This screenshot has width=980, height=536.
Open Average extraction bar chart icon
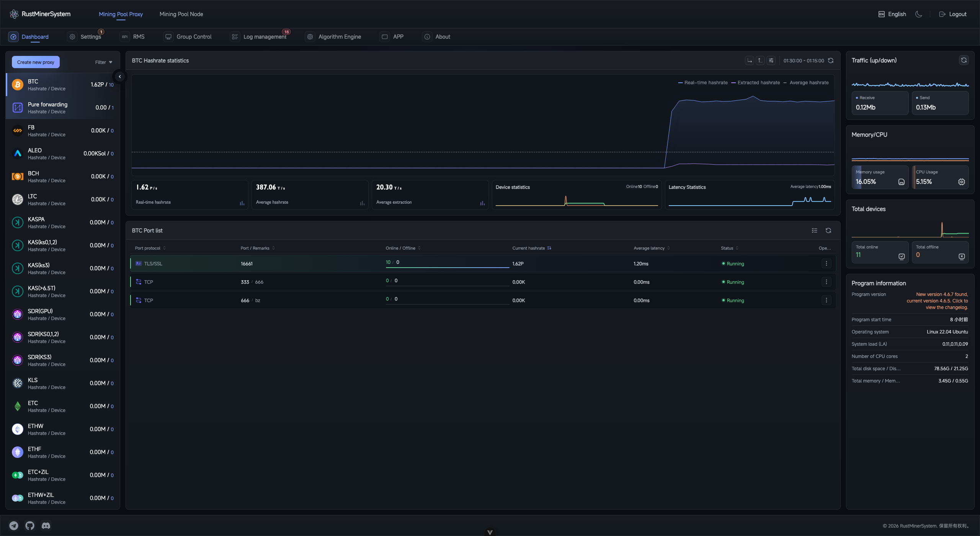tap(482, 203)
